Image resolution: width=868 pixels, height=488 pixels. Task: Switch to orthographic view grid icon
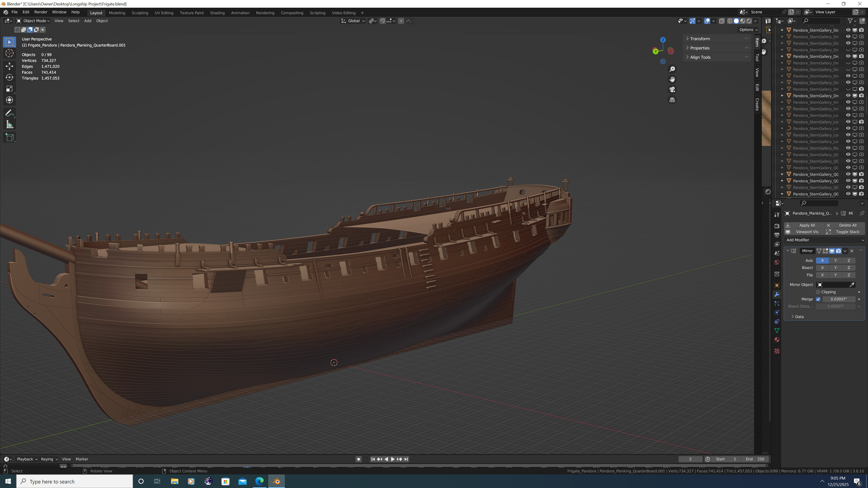[x=672, y=100]
